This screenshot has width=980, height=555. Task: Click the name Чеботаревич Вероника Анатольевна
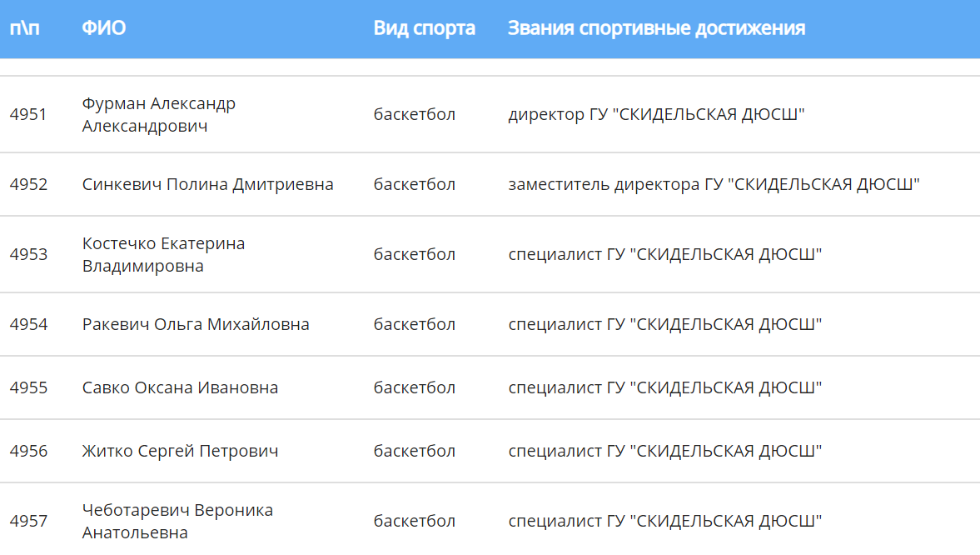(177, 521)
